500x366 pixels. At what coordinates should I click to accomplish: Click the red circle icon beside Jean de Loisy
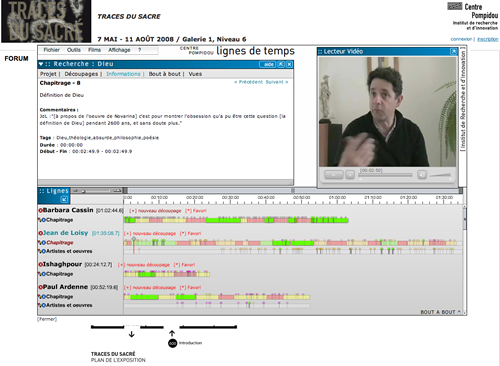pos(41,233)
